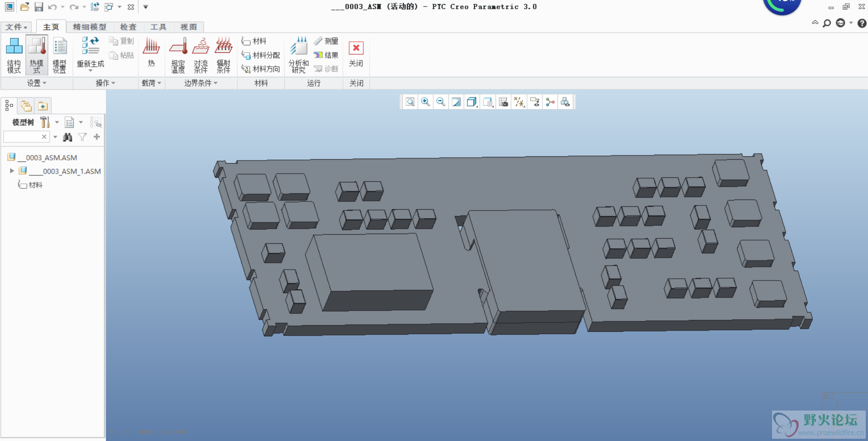The image size is (868, 441).
Task: Switch to Refine Model (精细模型) tab
Action: 90,27
